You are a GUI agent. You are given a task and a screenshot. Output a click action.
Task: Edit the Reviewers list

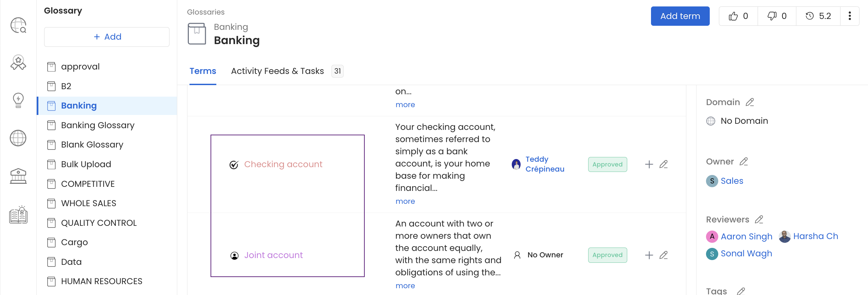click(x=759, y=219)
